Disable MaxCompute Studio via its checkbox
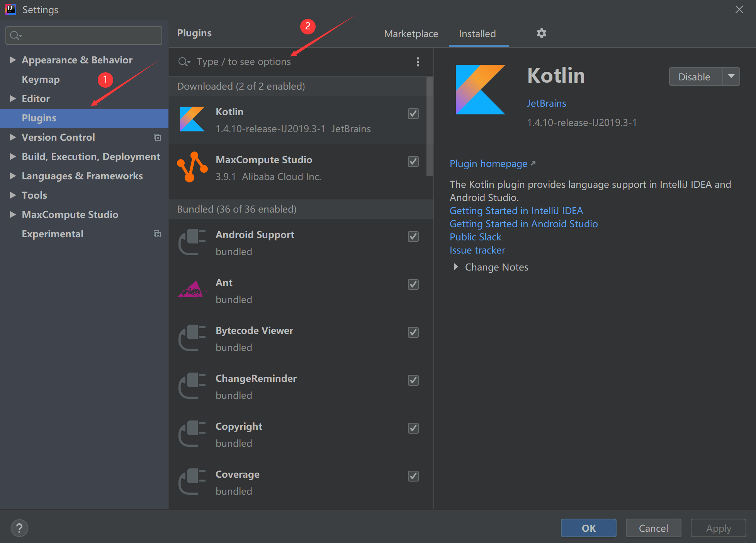The width and height of the screenshot is (756, 543). 413,162
